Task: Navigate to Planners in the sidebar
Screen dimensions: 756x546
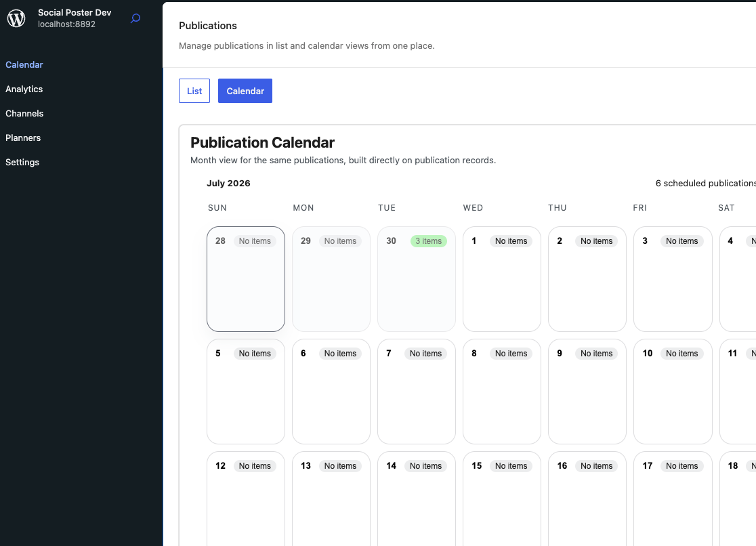Action: coord(23,138)
